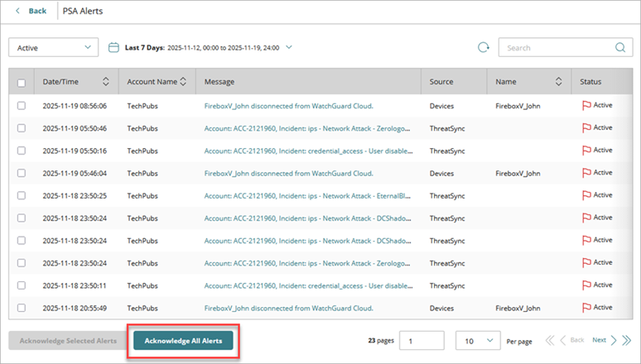Click Devices source in the 08:56:06 row

(441, 106)
